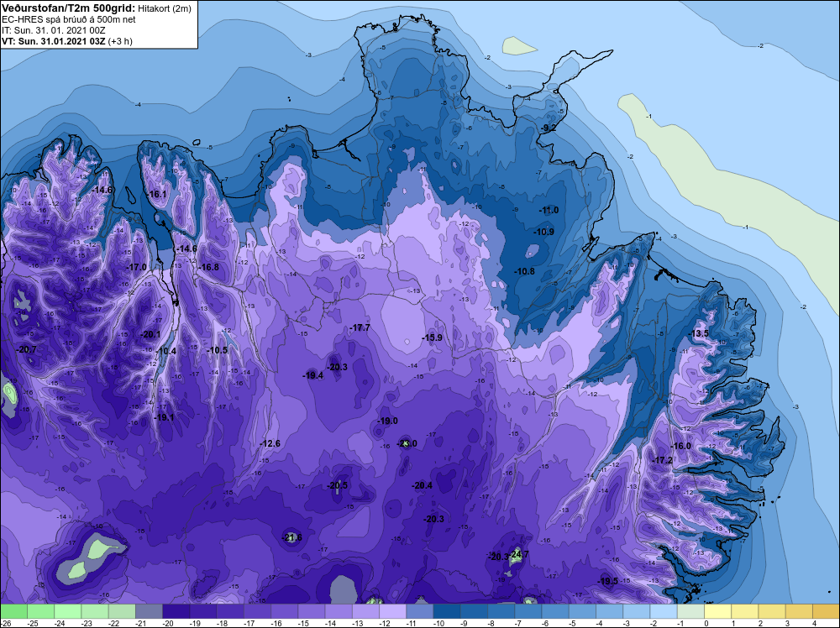Click the 'VT: Sun. 31.01.2021 03Z' valid time
The image size is (840, 628).
click(x=54, y=41)
